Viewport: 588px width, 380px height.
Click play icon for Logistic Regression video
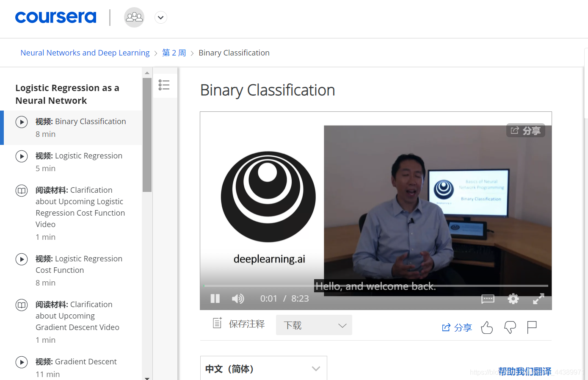22,156
